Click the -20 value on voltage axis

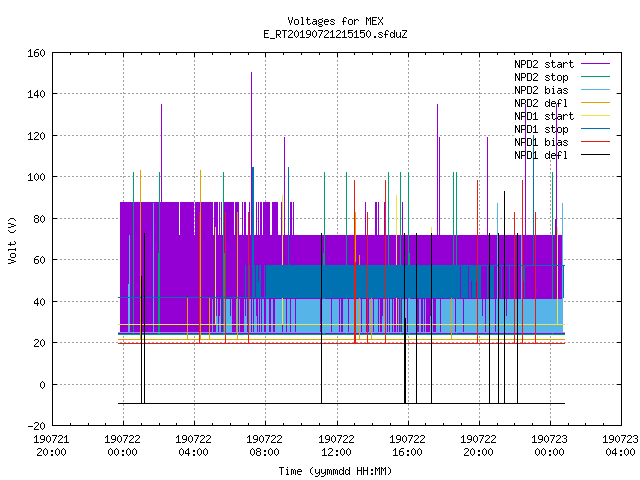tap(36, 426)
